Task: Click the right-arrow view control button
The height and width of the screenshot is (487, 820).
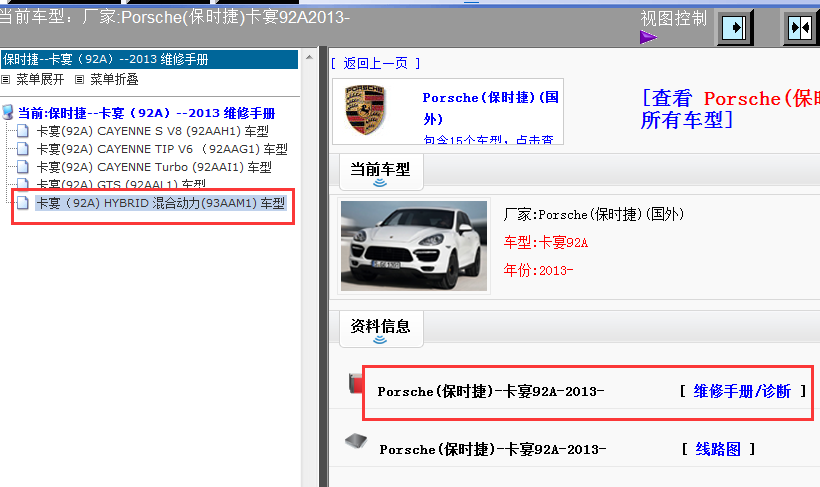Action: point(734,28)
